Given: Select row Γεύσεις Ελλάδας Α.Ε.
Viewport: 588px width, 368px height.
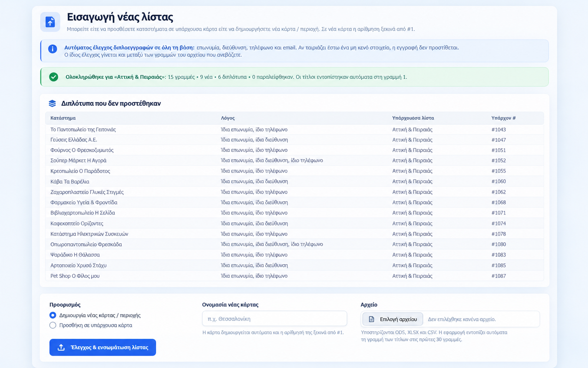Looking at the screenshot, I should 294,140.
